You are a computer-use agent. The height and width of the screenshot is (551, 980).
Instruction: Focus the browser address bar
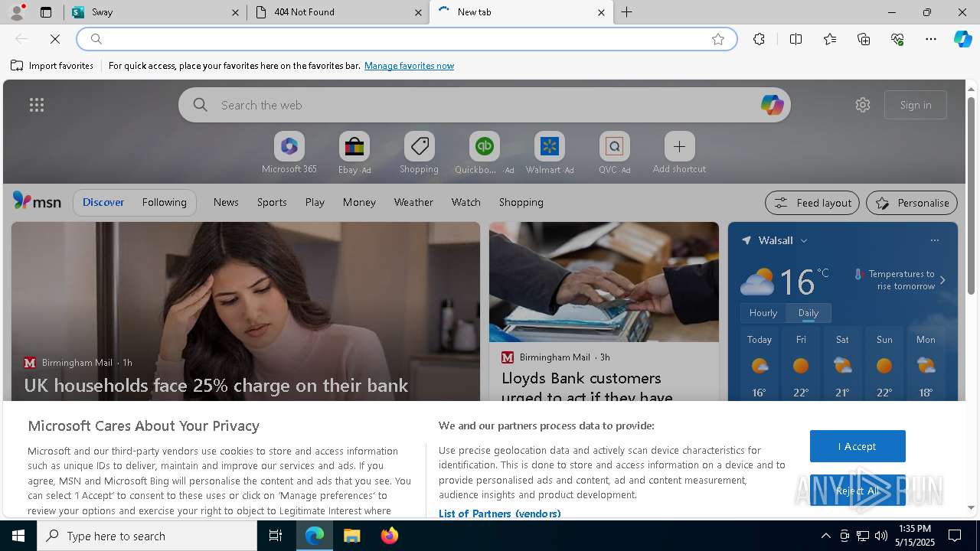(x=406, y=39)
